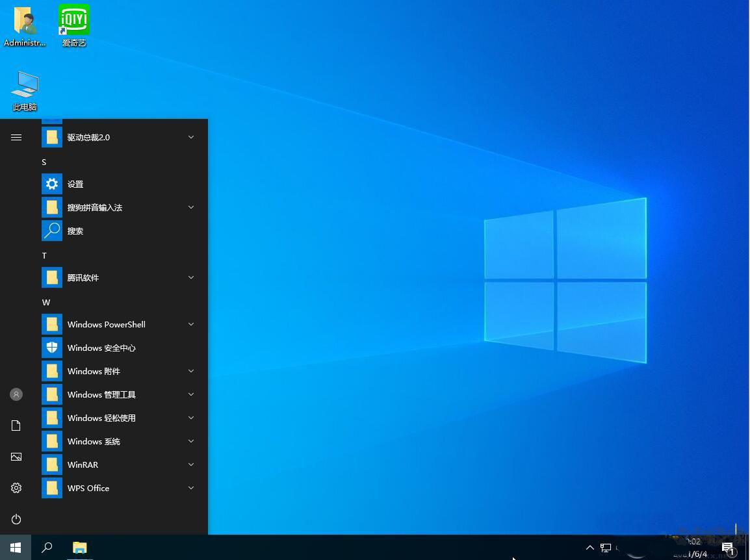750x560 pixels.
Task: Expand the WPS Office group
Action: point(190,488)
